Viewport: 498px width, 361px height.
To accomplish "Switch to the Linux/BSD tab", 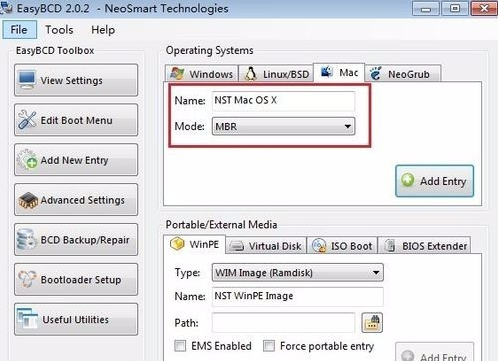I will [276, 74].
